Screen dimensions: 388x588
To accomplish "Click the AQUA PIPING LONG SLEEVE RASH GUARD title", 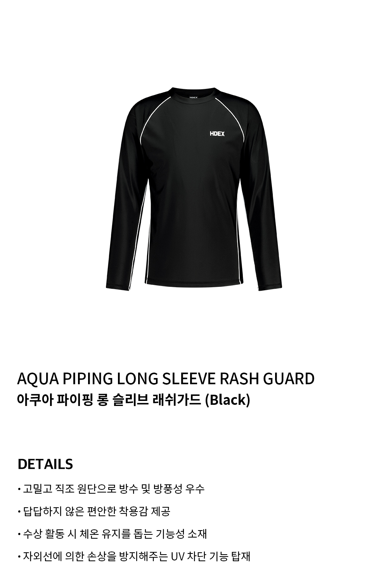I will click(x=166, y=379).
